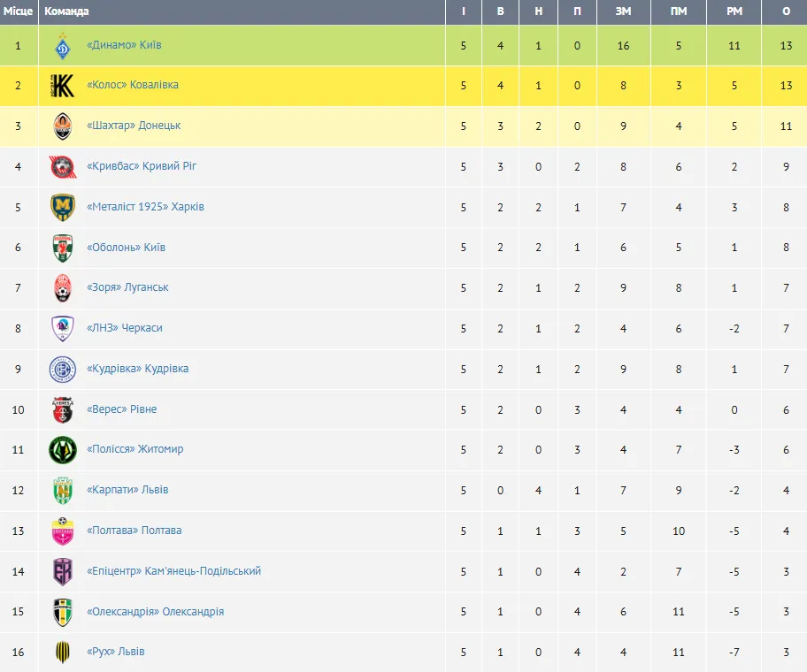Click the Shakhtar Donetsk club crest
Image resolution: width=807 pixels, height=672 pixels.
[x=63, y=126]
